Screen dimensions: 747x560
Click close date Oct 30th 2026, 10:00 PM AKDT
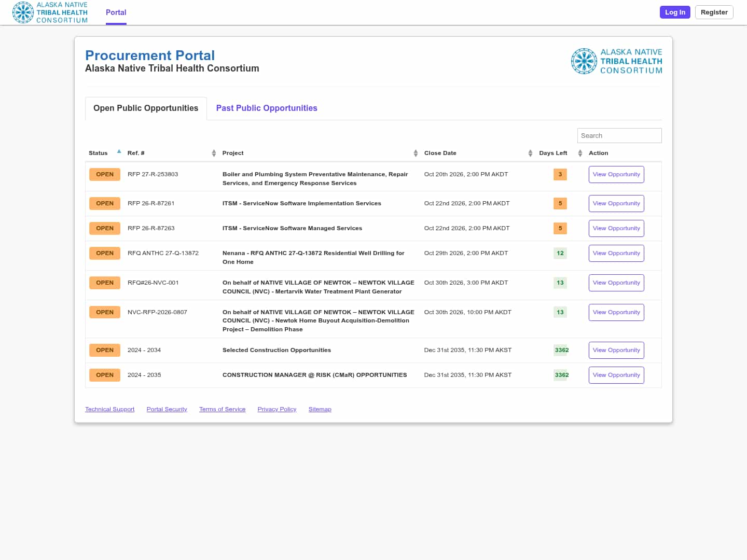pyautogui.click(x=468, y=312)
